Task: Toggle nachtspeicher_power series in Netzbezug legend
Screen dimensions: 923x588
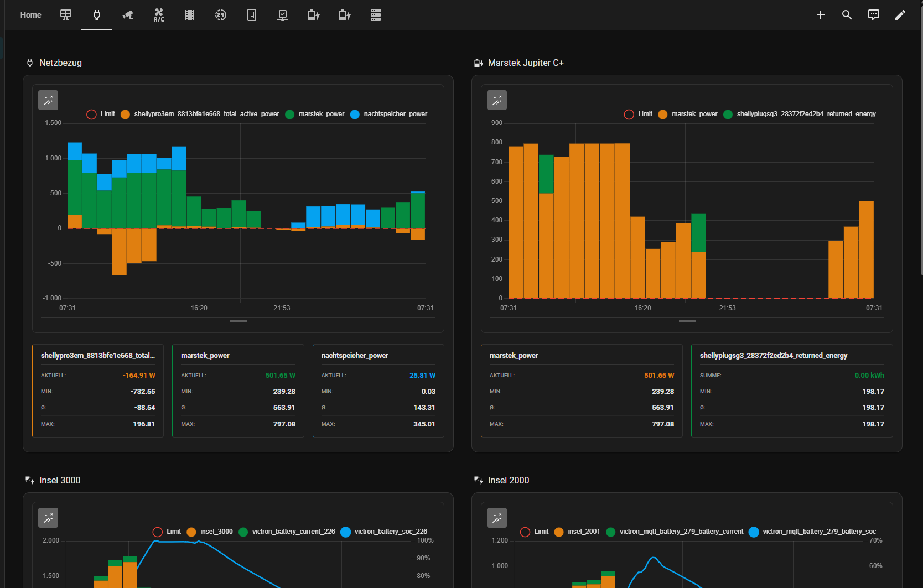Action: coord(389,114)
